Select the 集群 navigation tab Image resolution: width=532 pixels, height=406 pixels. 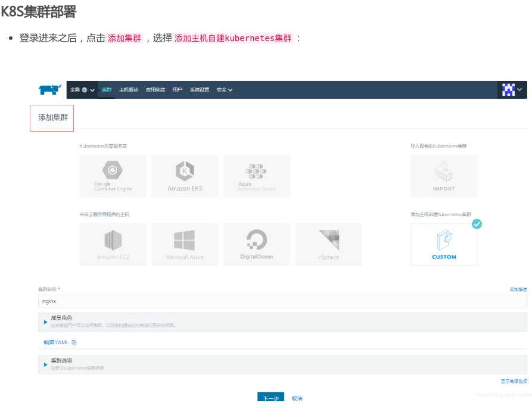click(107, 90)
